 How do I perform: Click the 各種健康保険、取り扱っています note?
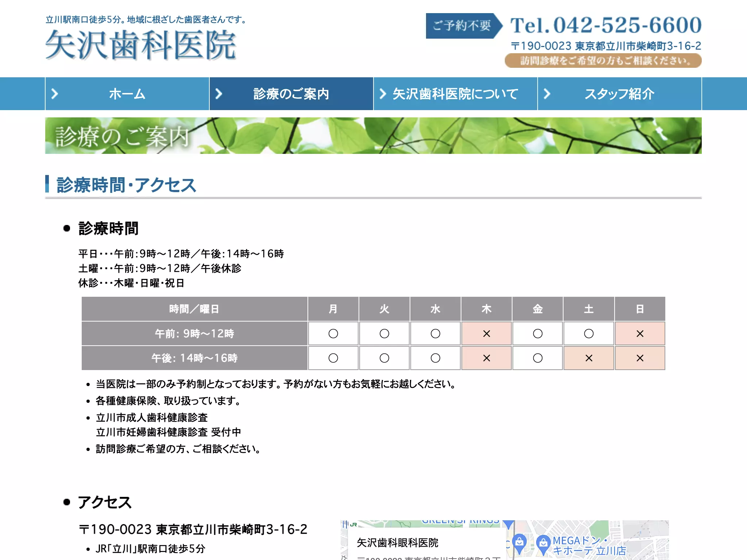(x=168, y=401)
